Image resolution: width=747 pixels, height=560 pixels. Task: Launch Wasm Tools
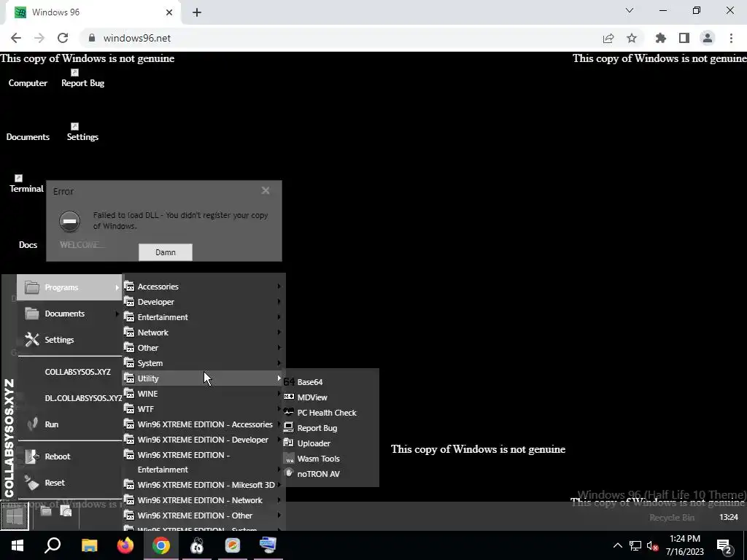click(x=331, y=458)
